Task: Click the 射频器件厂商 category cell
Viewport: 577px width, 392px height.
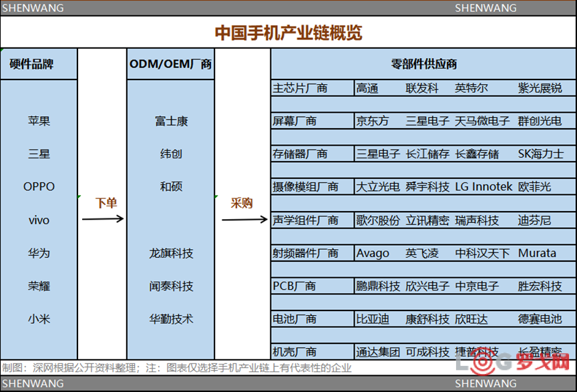Action: [313, 253]
